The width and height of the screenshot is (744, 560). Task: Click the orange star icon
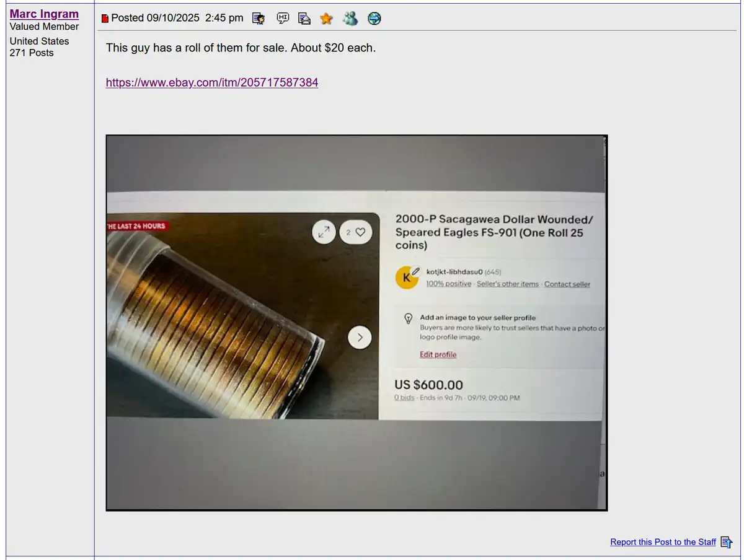coord(326,19)
